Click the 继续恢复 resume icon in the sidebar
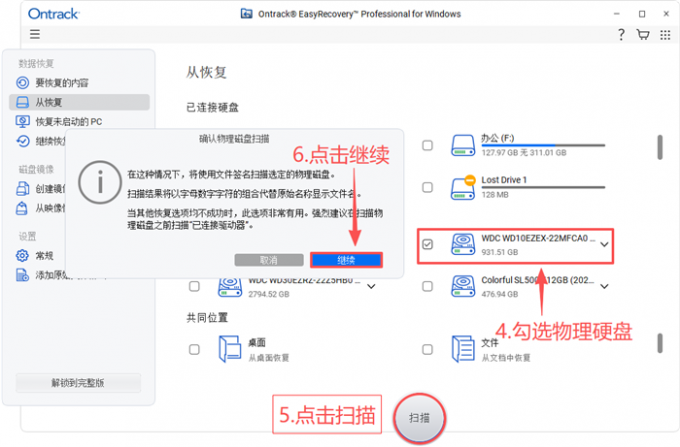 coord(23,141)
